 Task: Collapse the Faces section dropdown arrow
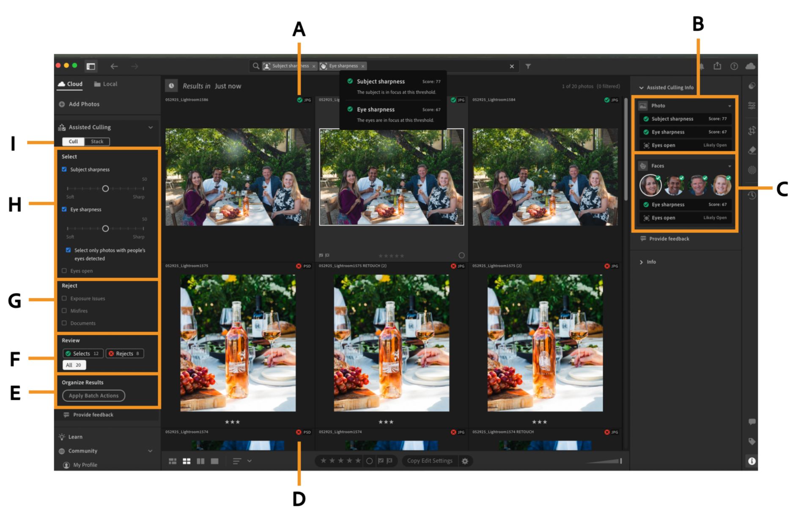730,166
